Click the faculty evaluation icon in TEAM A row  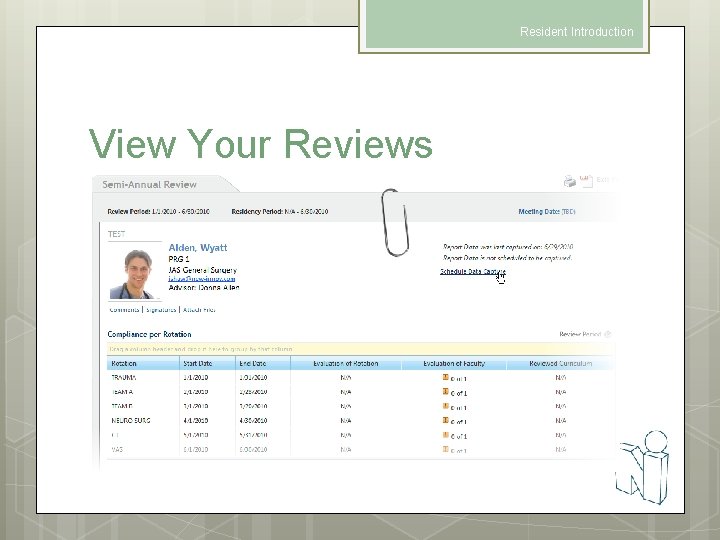point(445,391)
